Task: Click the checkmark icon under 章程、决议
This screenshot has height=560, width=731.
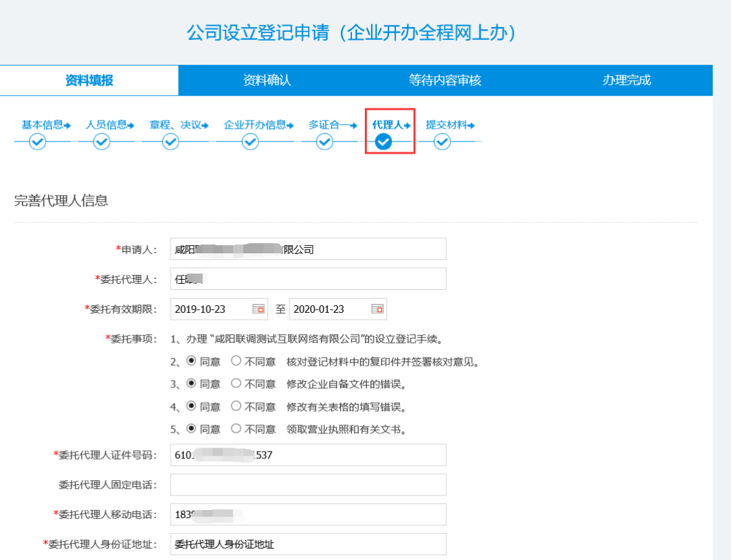Action: click(x=170, y=142)
